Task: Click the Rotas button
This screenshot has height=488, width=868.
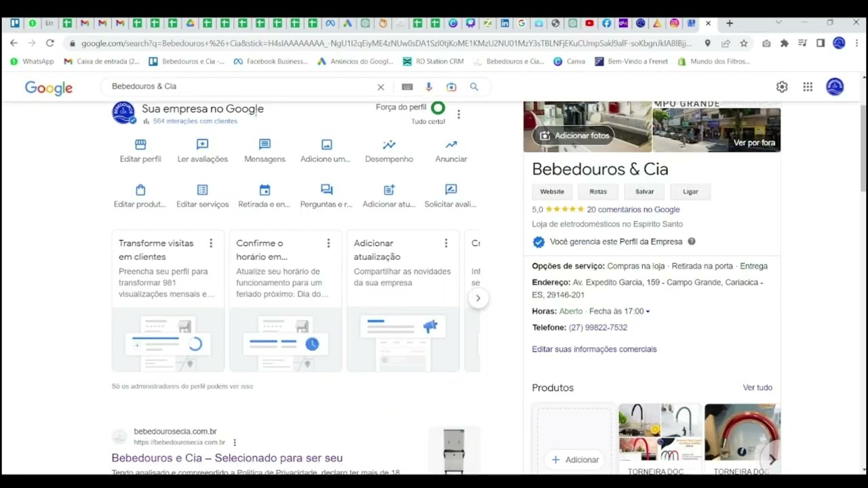Action: coord(598,192)
